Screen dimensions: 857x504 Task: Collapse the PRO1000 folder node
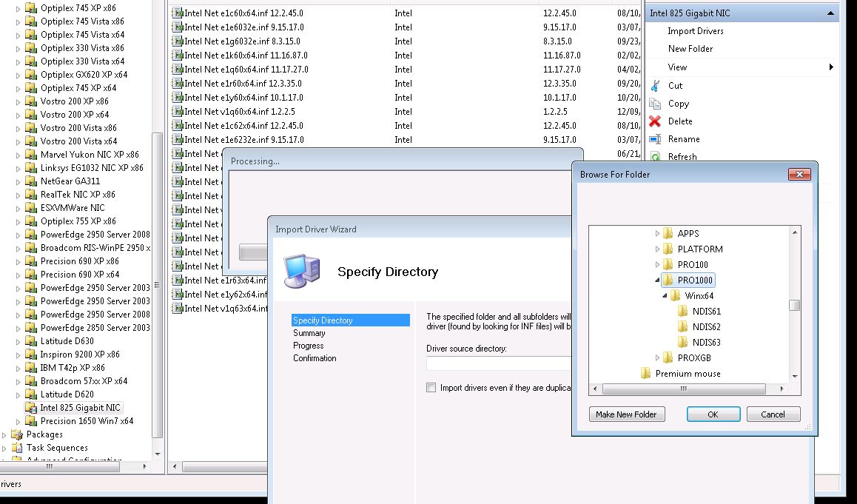(657, 280)
